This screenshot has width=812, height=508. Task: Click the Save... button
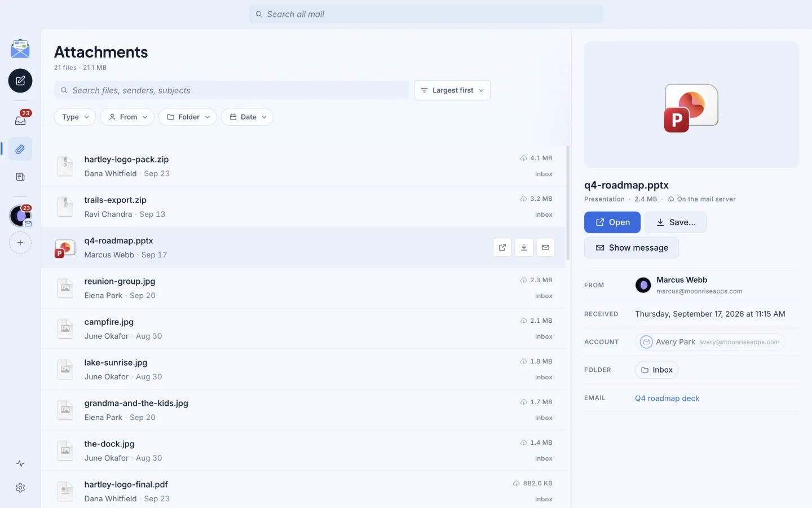point(676,222)
